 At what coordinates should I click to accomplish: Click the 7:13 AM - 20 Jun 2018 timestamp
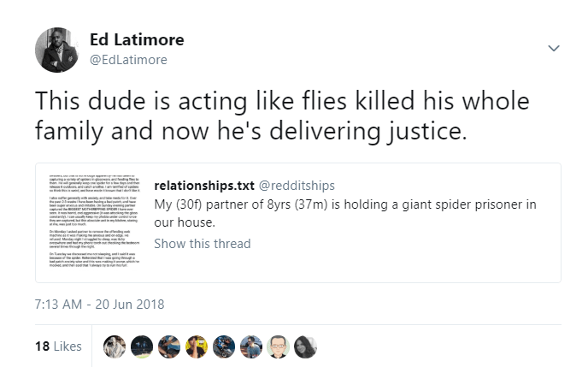coord(99,305)
